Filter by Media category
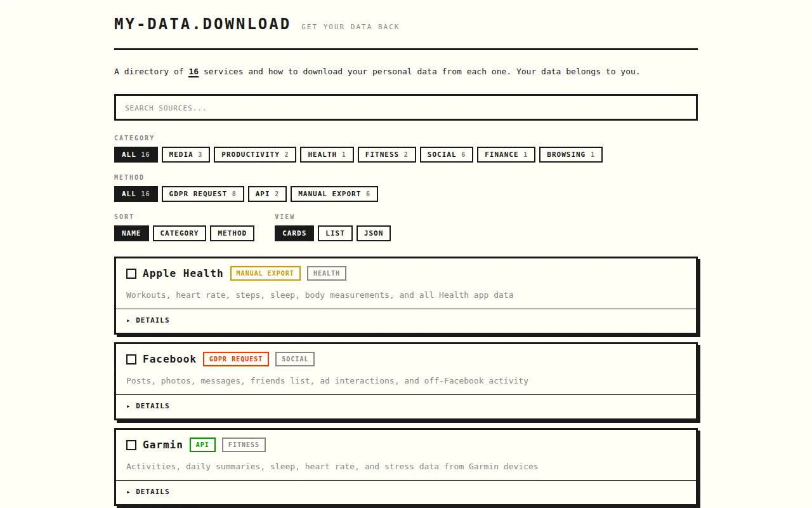The height and width of the screenshot is (508, 812). 186,154
